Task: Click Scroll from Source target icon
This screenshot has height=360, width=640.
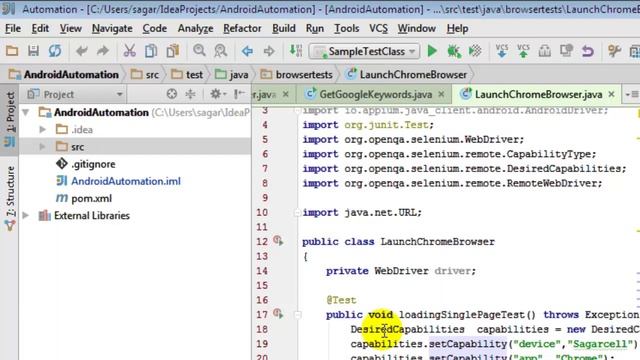Action: click(172, 94)
